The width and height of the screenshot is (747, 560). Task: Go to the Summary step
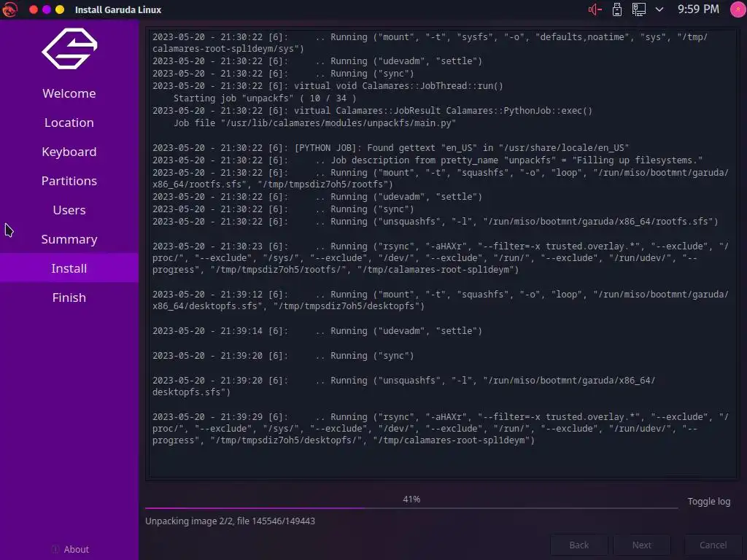click(x=69, y=239)
